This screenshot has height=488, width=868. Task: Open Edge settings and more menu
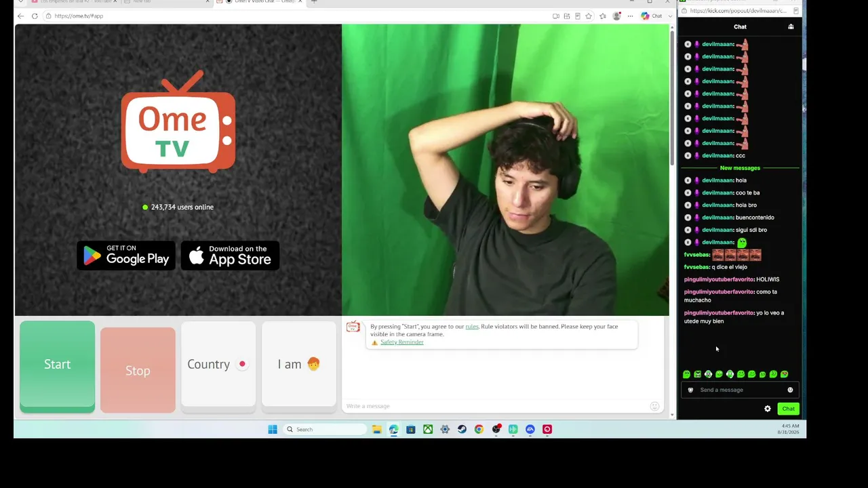coord(630,16)
